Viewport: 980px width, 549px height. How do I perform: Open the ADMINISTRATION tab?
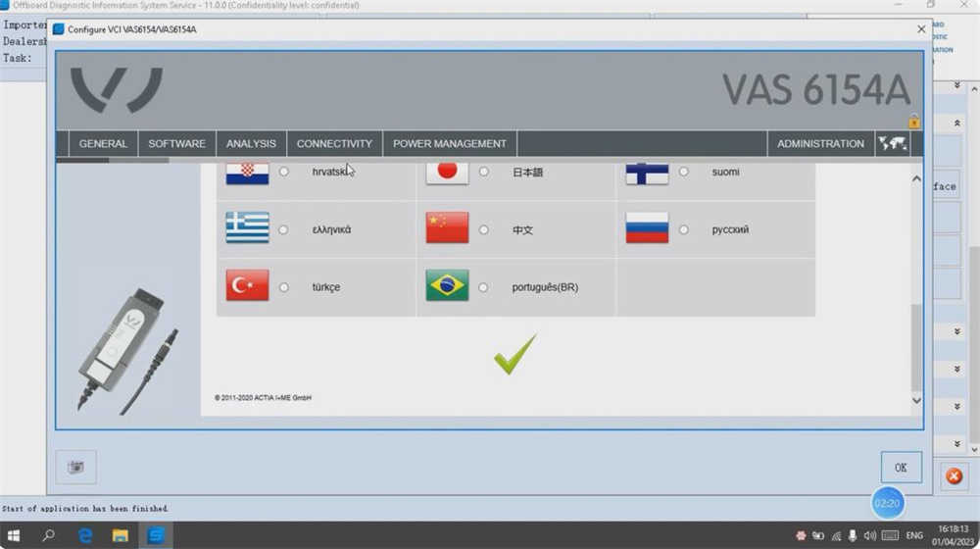pos(820,143)
